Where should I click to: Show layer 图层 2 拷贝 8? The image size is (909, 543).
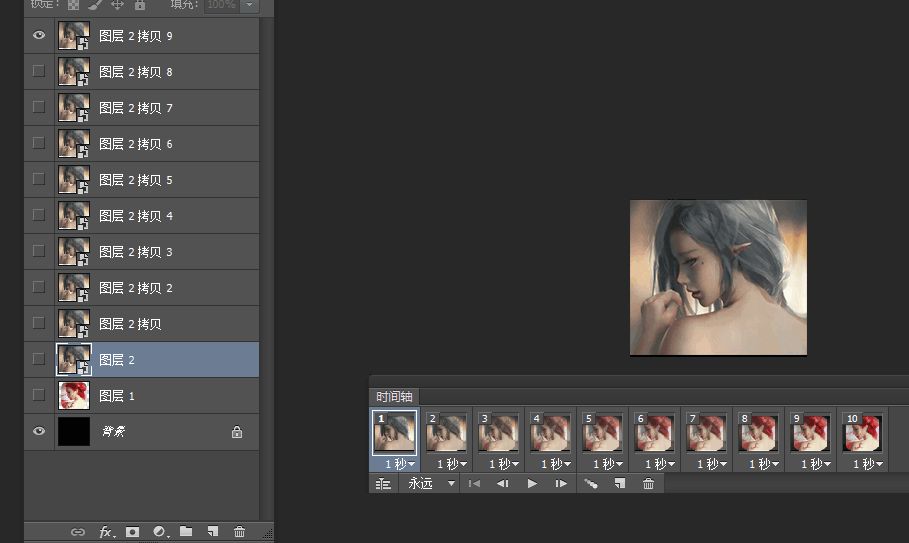(39, 71)
